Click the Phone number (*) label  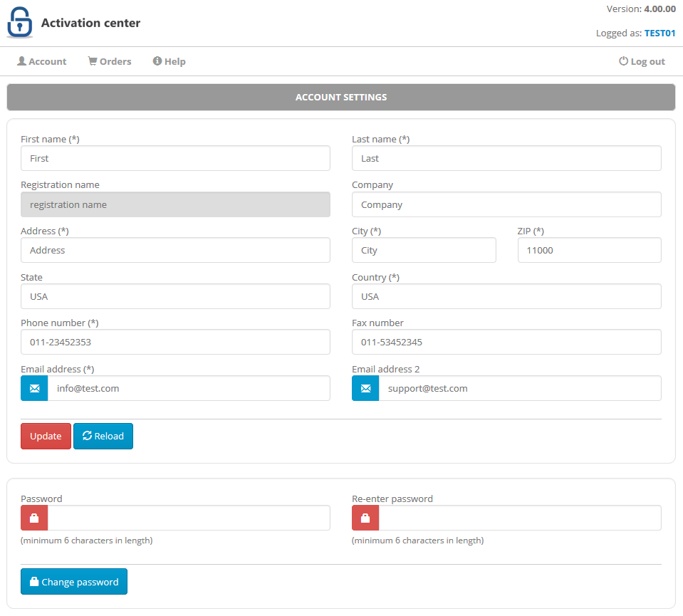(60, 323)
